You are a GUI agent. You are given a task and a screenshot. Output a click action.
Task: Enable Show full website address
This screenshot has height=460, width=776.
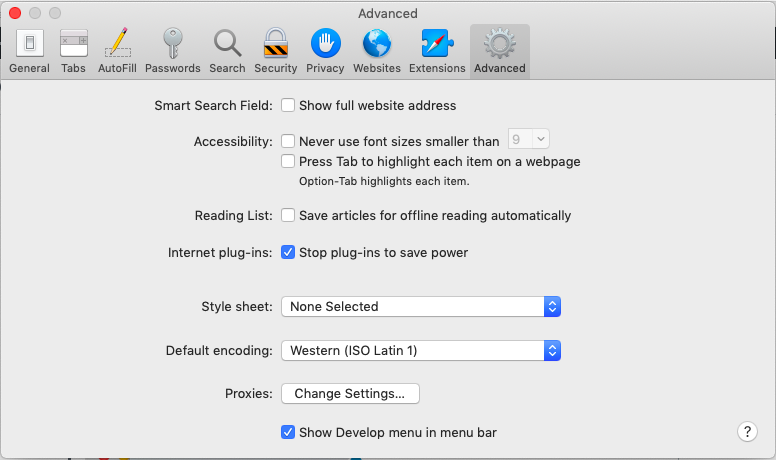click(x=288, y=105)
